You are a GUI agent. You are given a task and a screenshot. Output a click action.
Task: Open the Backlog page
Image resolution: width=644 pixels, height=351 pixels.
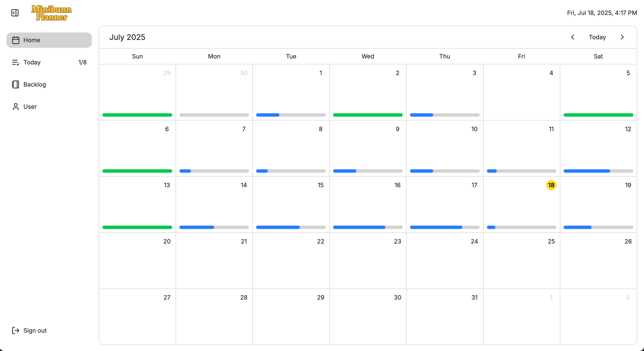[x=35, y=85]
